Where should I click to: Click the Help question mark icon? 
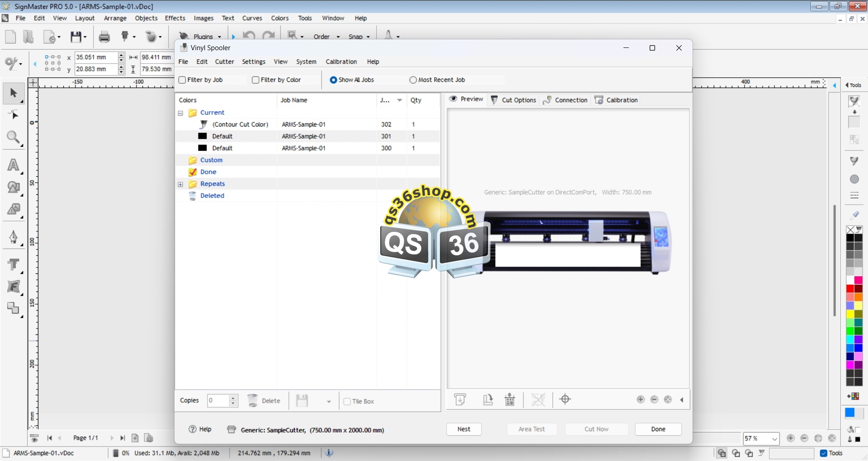tap(193, 429)
